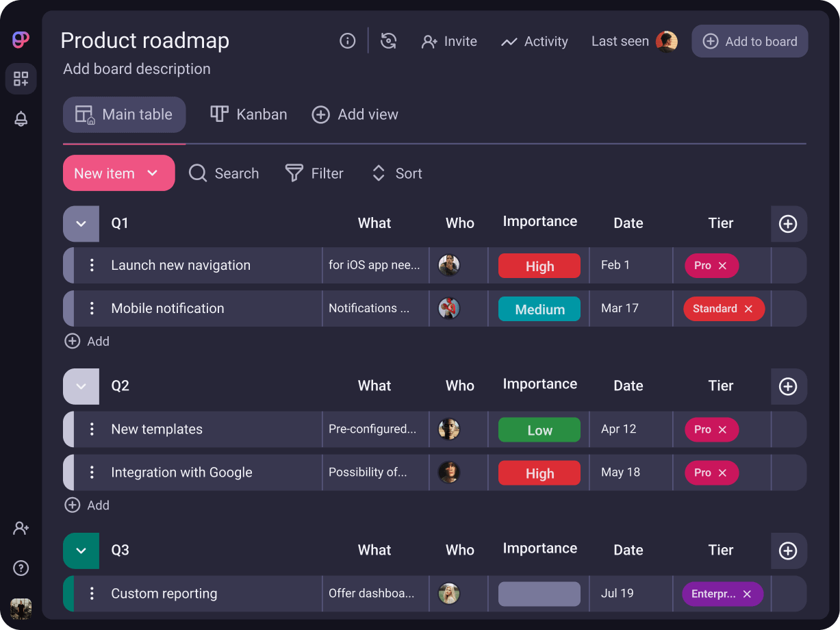This screenshot has width=840, height=630.
Task: Open the help question mark icon
Action: pyautogui.click(x=21, y=568)
